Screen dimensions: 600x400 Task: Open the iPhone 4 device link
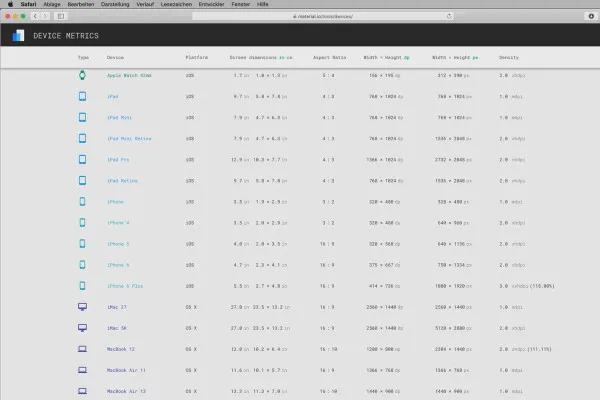point(118,223)
